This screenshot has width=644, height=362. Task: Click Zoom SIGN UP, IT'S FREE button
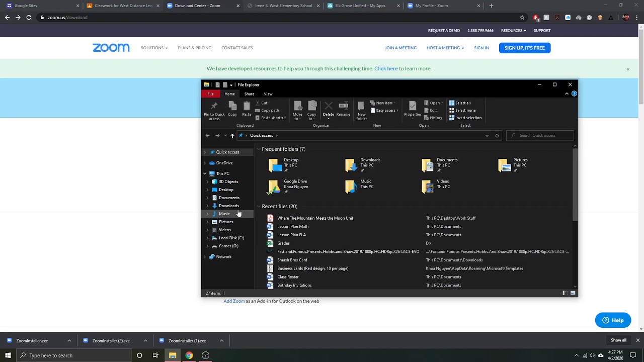(x=524, y=48)
